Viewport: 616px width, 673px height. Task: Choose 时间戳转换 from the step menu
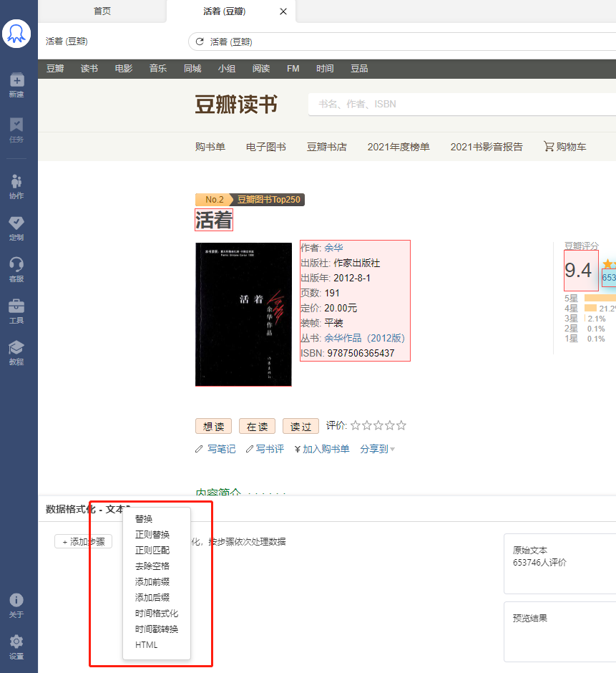pyautogui.click(x=157, y=629)
